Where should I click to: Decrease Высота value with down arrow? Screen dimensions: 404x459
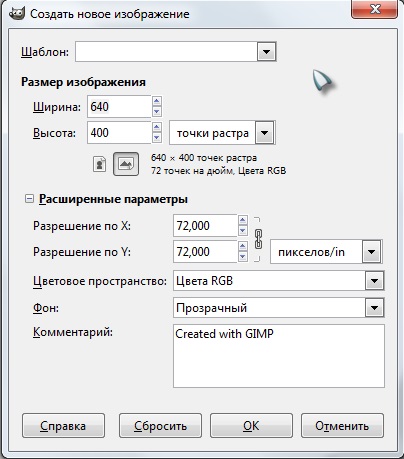click(157, 137)
